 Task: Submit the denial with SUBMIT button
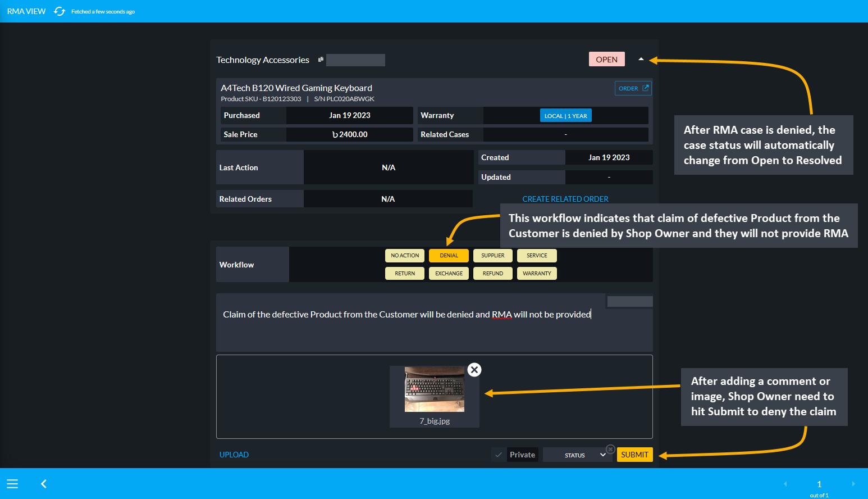click(634, 455)
